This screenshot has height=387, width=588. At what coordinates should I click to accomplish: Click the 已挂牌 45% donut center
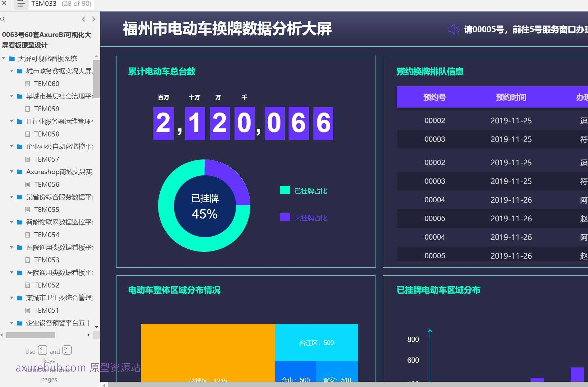[x=204, y=206]
